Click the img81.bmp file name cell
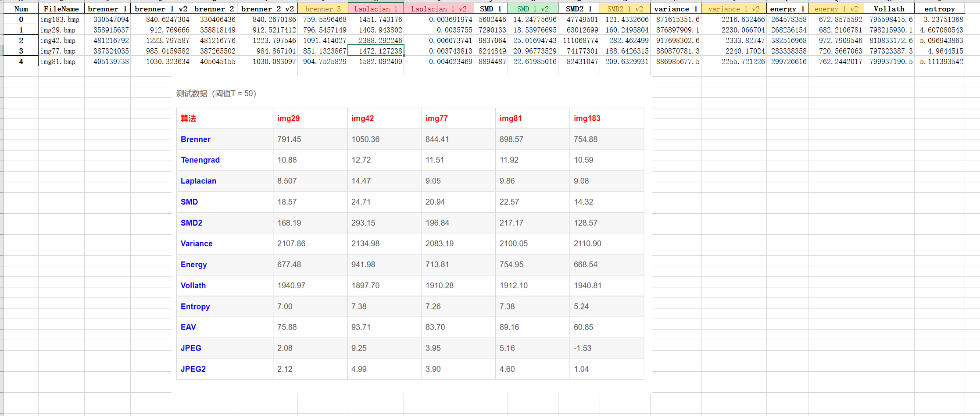The width and height of the screenshot is (980, 416). pos(61,61)
